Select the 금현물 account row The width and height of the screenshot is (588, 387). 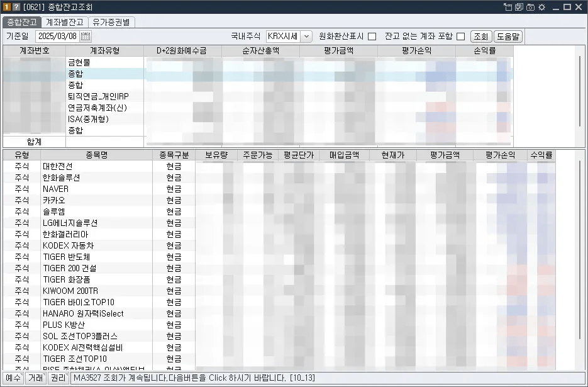258,63
